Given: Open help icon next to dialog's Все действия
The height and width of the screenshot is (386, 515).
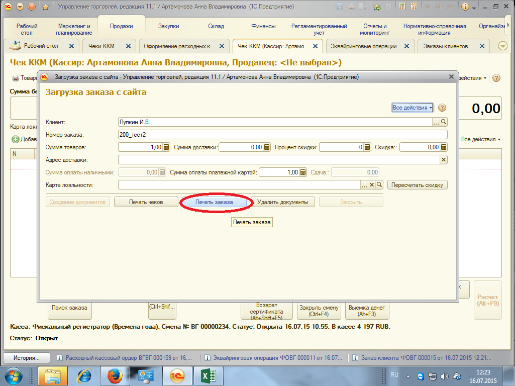Looking at the screenshot, I should pos(442,108).
